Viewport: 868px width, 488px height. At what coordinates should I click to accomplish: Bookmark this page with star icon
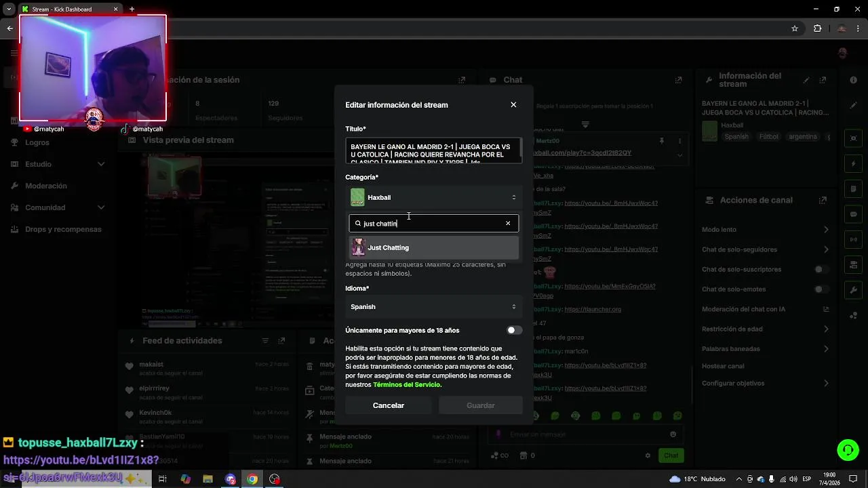click(795, 28)
